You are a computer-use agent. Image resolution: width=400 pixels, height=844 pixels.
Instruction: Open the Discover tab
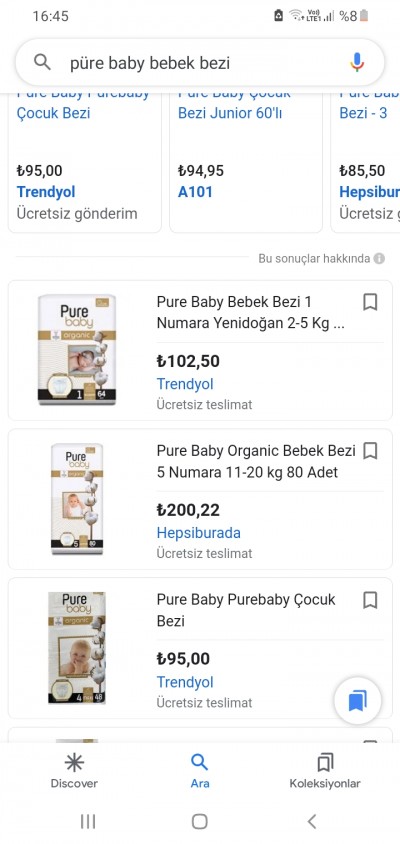[x=74, y=771]
